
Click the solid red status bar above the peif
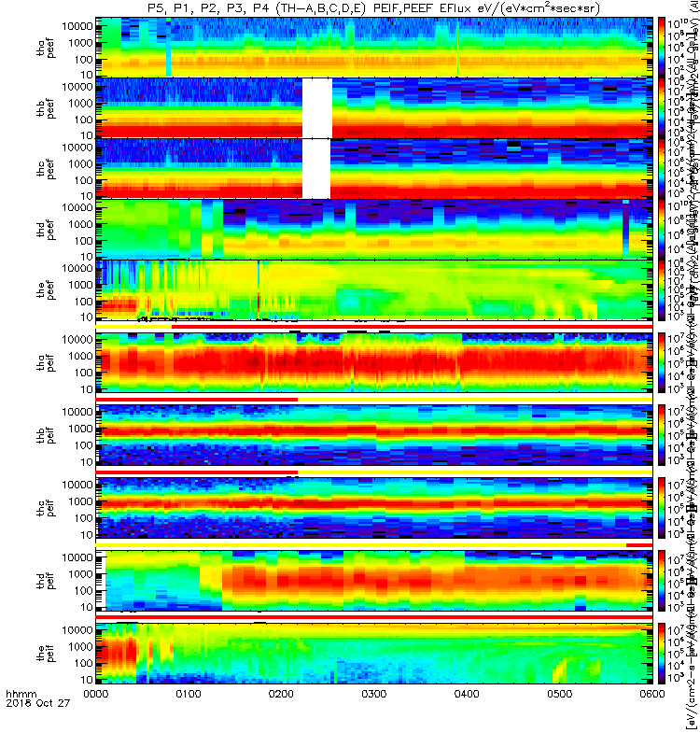[374, 617]
